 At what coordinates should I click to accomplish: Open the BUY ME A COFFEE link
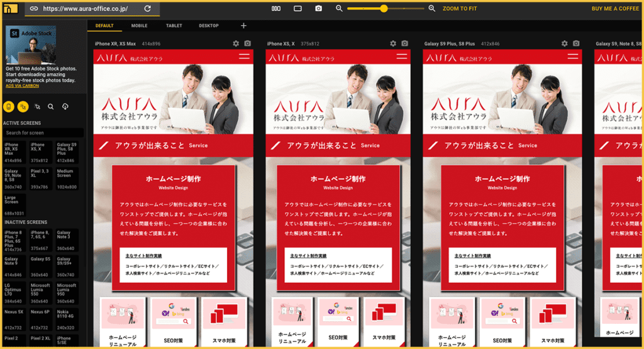pyautogui.click(x=614, y=9)
